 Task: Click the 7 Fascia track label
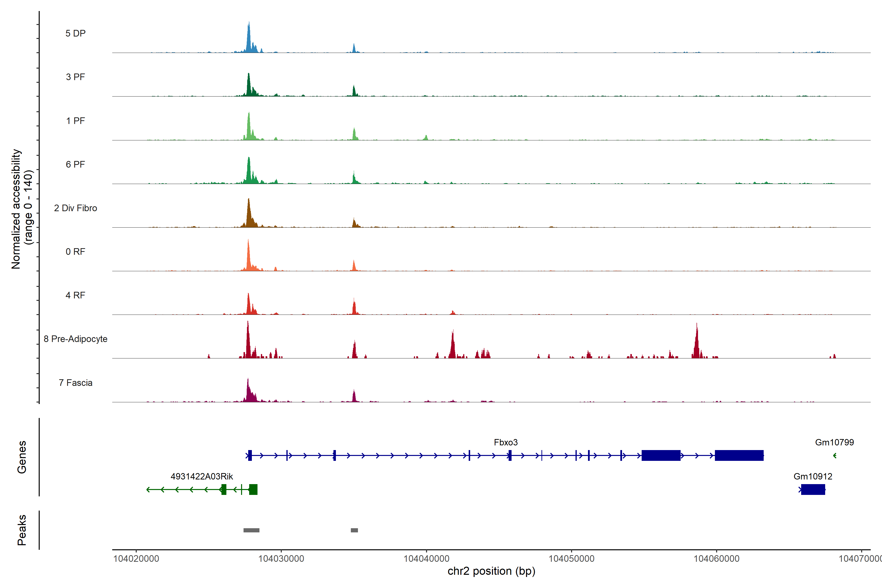click(x=75, y=383)
